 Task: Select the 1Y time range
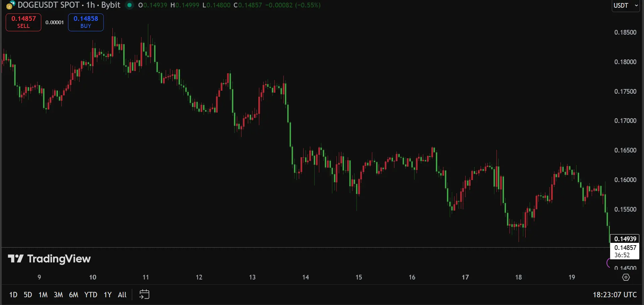(108, 295)
